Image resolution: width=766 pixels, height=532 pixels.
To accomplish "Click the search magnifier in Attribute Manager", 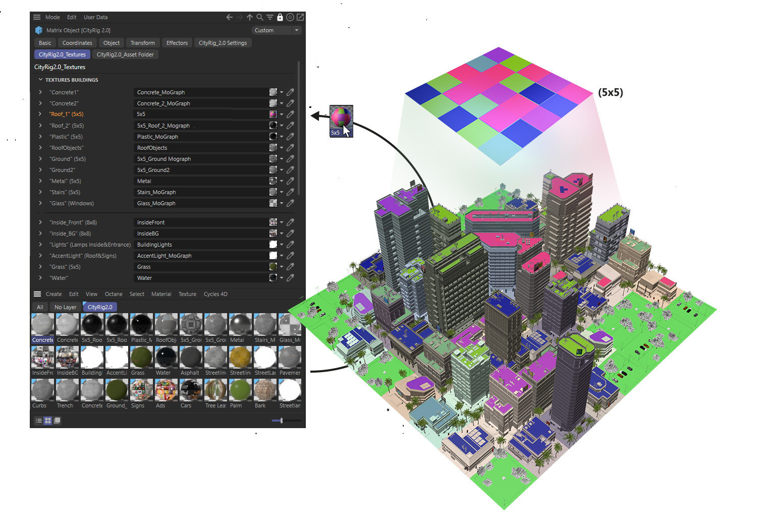I will point(259,17).
